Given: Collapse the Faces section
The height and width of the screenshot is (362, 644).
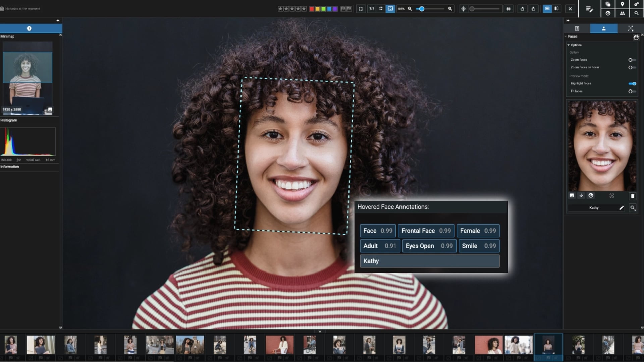Looking at the screenshot, I should [566, 36].
